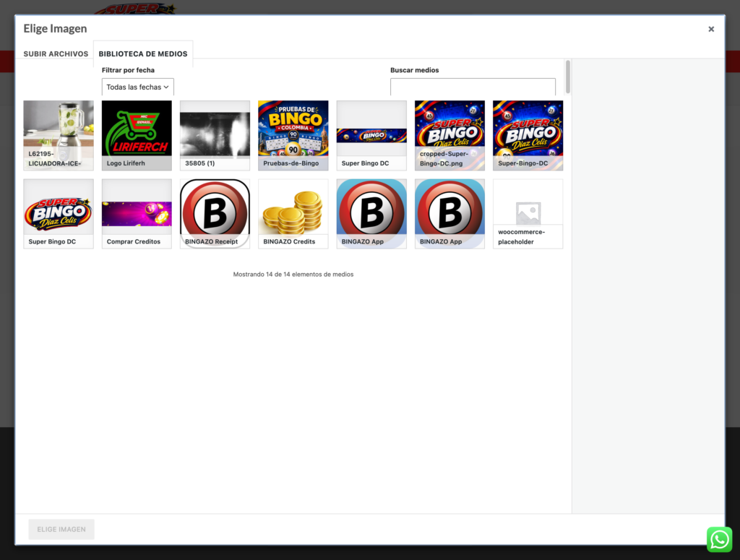Click the media library vertical scrollbar
The height and width of the screenshot is (560, 740).
point(568,77)
